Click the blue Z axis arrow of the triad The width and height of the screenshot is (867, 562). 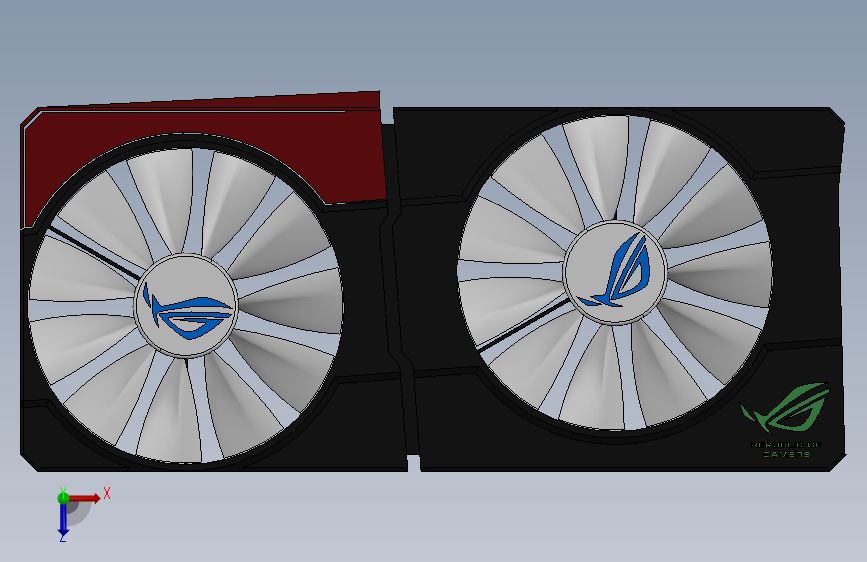pyautogui.click(x=63, y=520)
